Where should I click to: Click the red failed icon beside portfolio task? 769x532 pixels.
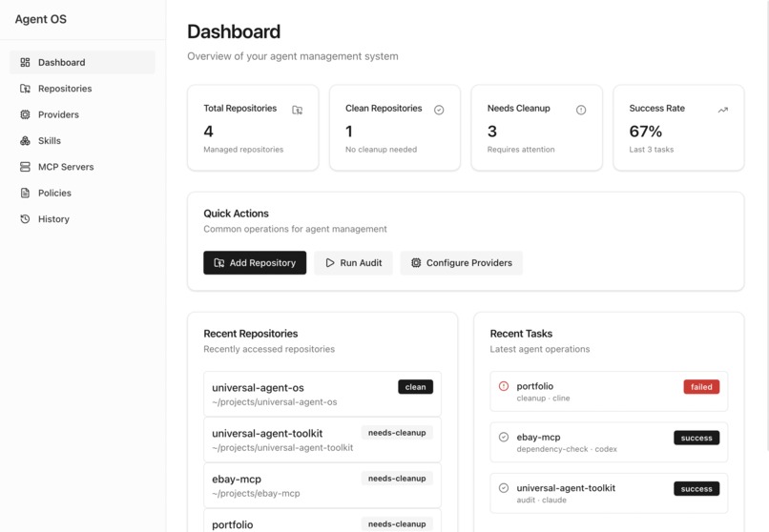coord(504,386)
